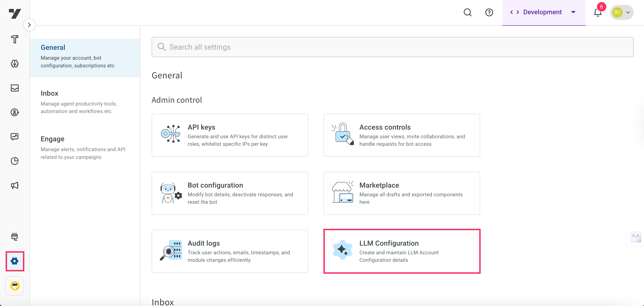Screen dimensions: 644x306
Task: Open the Marketplace card
Action: pyautogui.click(x=402, y=193)
